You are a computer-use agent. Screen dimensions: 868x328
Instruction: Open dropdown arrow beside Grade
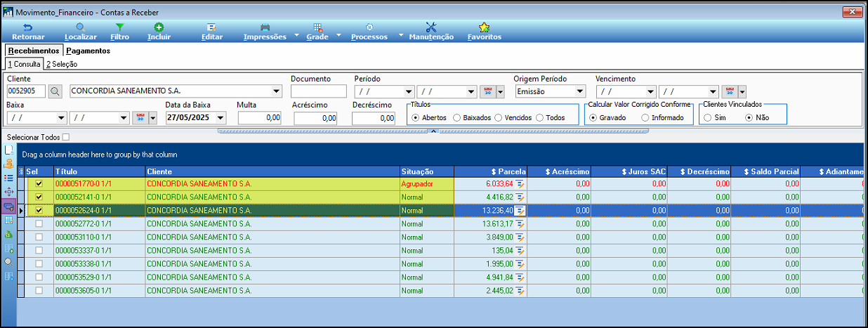click(338, 35)
